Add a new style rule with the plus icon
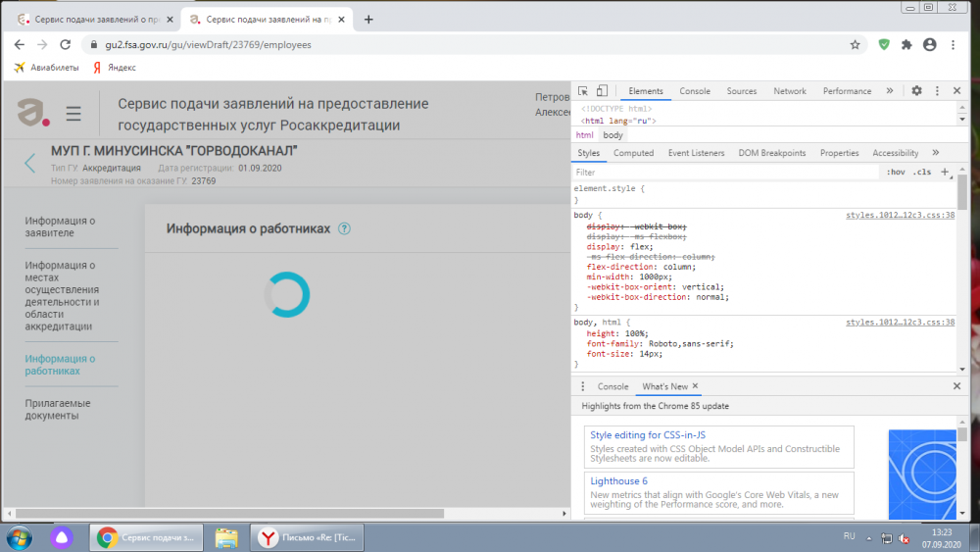Screen dimensions: 980x552 945,173
